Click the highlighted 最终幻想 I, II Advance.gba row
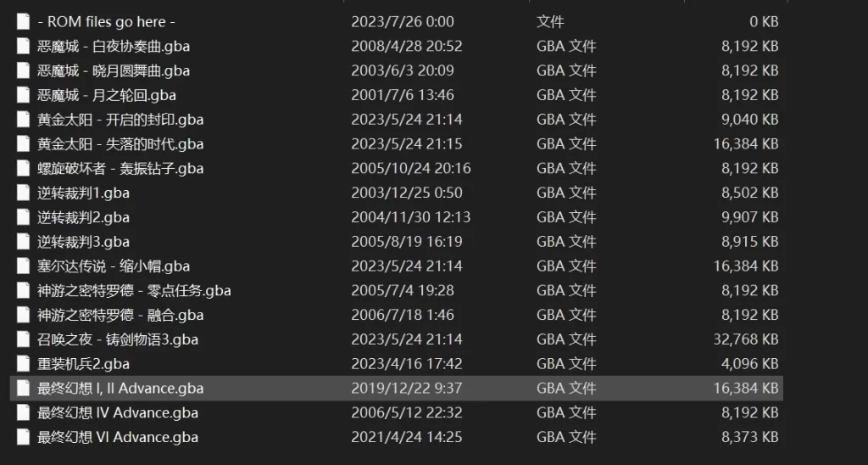 coord(397,388)
